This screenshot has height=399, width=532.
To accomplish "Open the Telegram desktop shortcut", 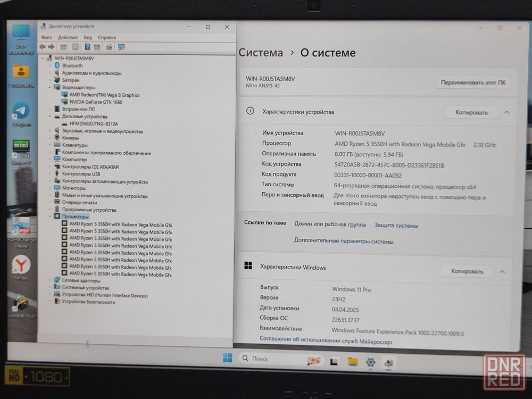I will click(x=21, y=115).
